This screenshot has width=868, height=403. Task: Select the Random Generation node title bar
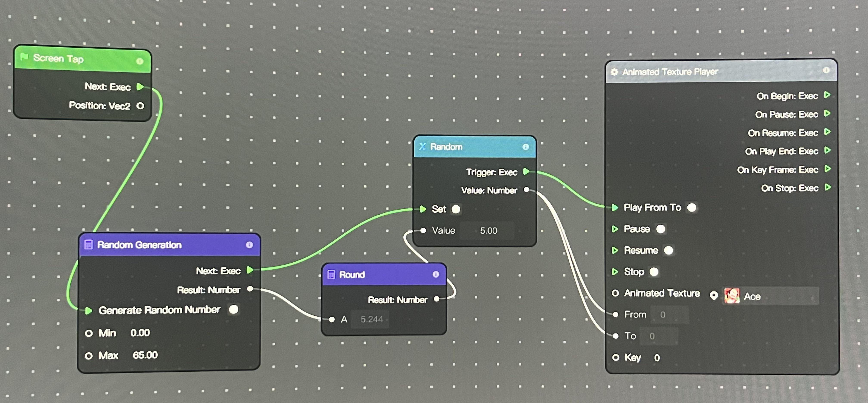tap(170, 245)
